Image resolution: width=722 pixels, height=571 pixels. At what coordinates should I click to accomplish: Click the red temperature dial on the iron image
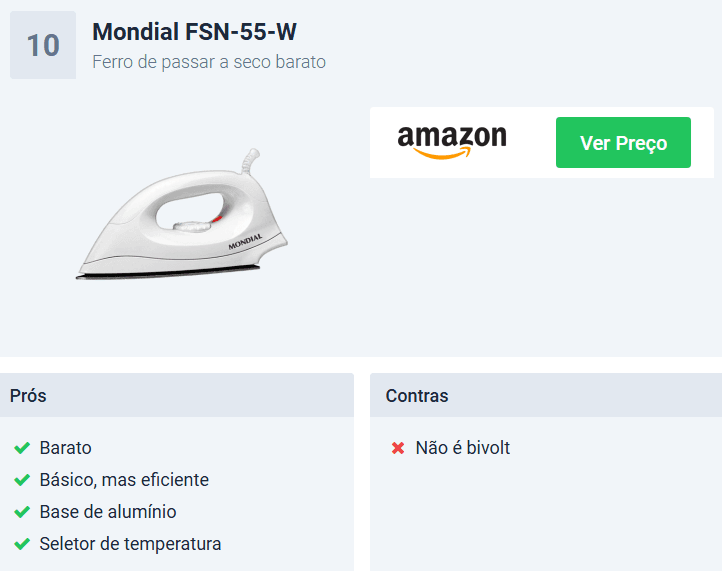216,219
